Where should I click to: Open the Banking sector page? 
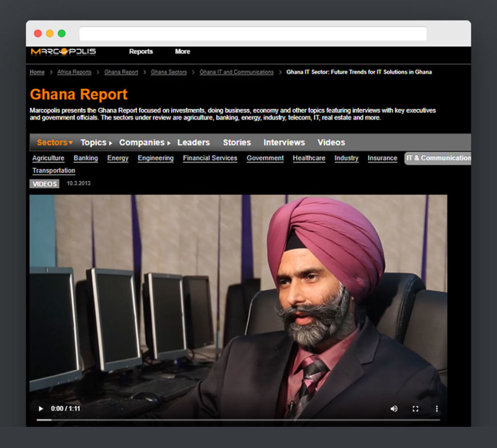coord(85,158)
